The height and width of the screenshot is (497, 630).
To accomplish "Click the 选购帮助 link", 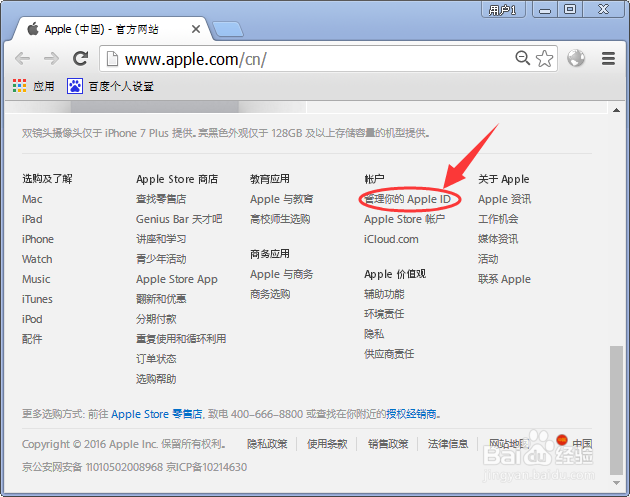I will click(156, 379).
